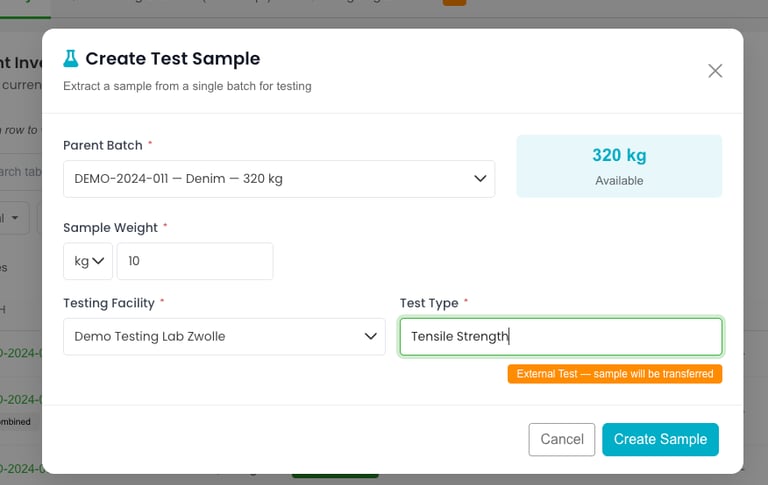768x485 pixels.
Task: Click the 320 kg Available indicator
Action: point(619,166)
